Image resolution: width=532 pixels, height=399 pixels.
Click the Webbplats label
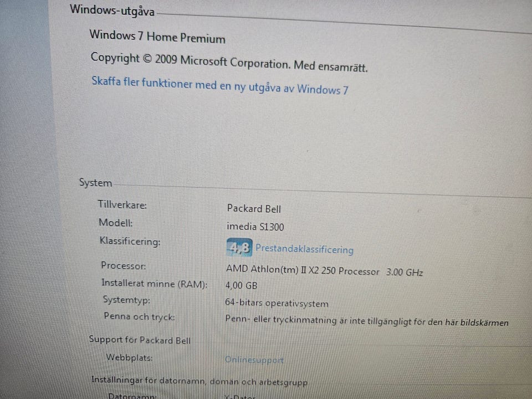pos(129,357)
